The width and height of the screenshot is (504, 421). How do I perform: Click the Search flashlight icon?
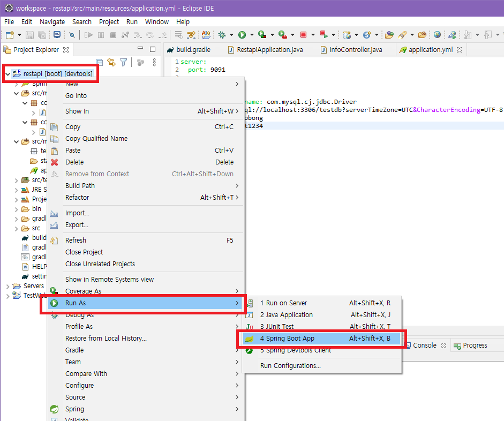tap(402, 35)
